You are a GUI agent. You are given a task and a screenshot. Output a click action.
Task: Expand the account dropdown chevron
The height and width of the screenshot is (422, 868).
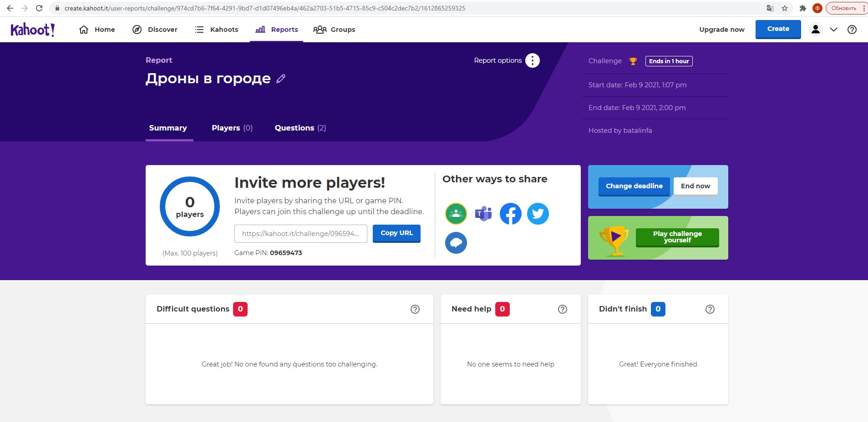pos(833,30)
